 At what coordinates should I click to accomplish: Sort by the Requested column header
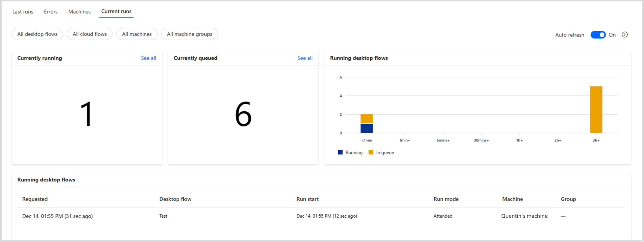pos(35,199)
